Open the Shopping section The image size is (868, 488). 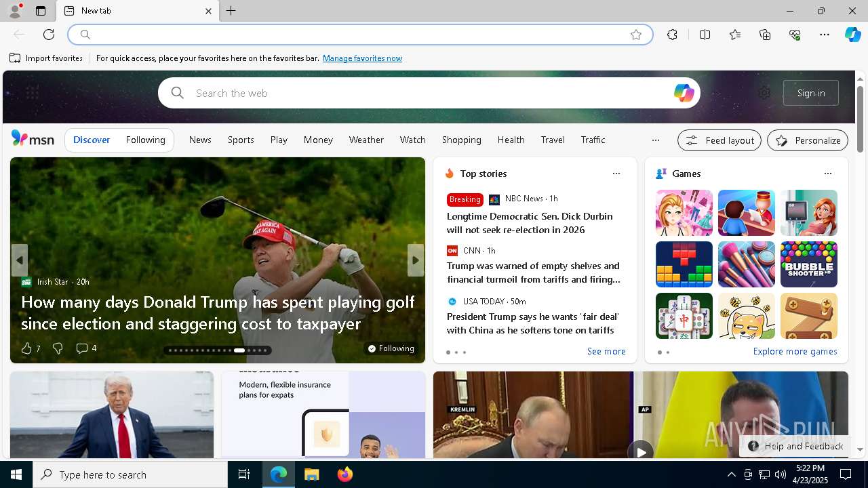[462, 140]
